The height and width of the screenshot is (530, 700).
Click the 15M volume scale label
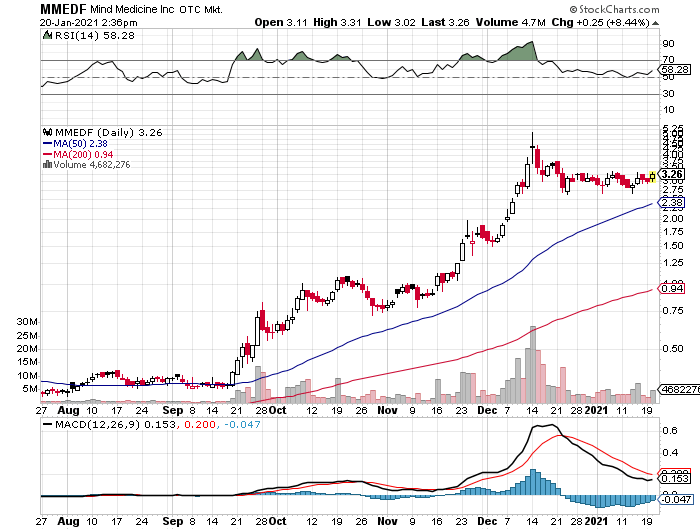pyautogui.click(x=27, y=362)
